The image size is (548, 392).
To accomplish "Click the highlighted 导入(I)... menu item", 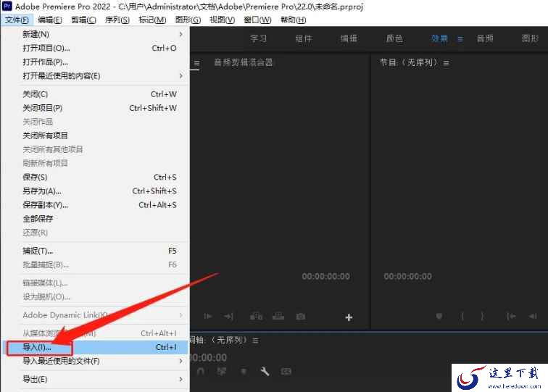I will click(x=96, y=347).
